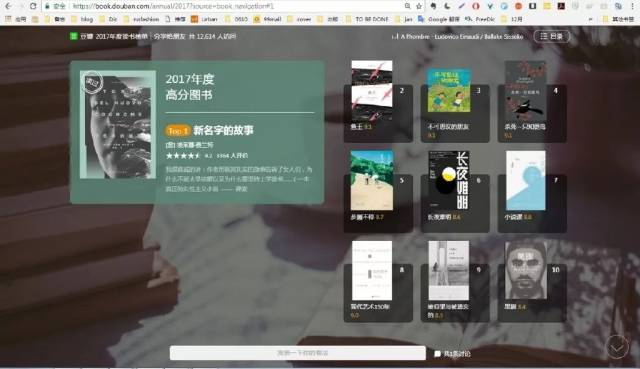The width and height of the screenshot is (640, 369).
Task: Click the crescent moon extension icon
Action: coord(447,6)
